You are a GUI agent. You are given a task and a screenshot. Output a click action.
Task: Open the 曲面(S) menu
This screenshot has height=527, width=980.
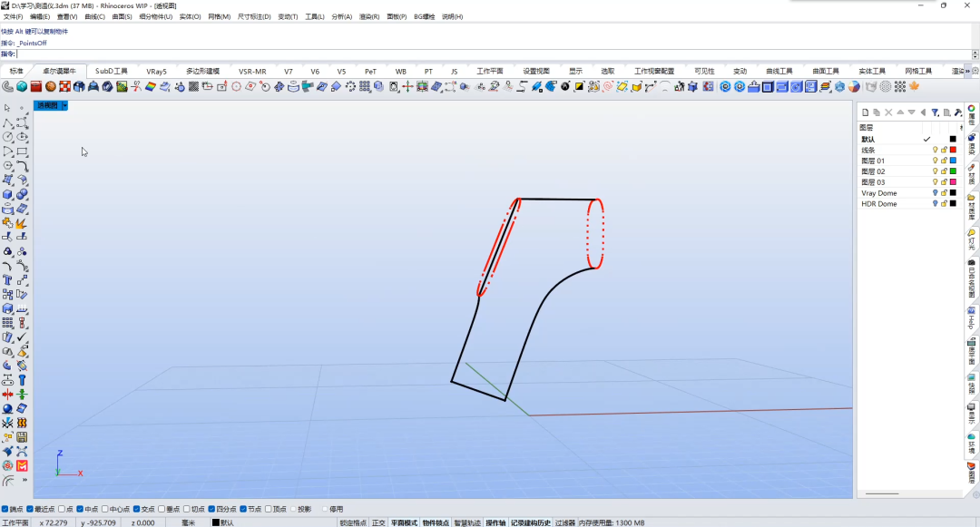pyautogui.click(x=122, y=17)
